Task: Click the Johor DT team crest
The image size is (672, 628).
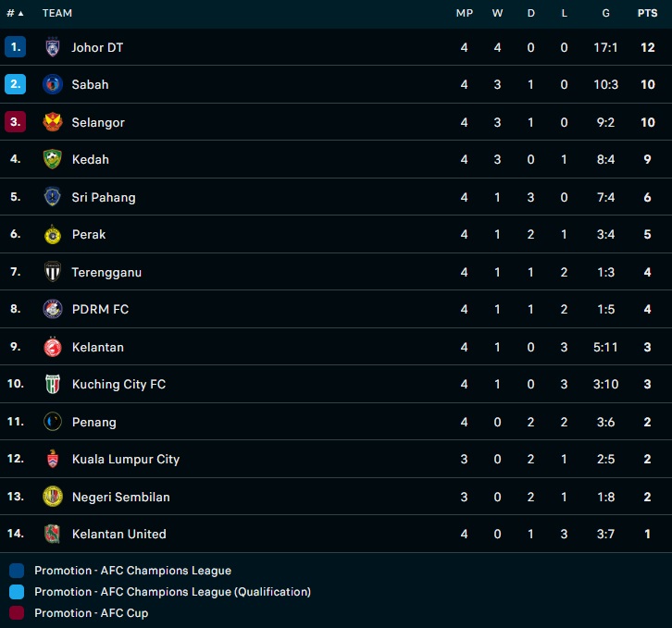Action: tap(53, 47)
